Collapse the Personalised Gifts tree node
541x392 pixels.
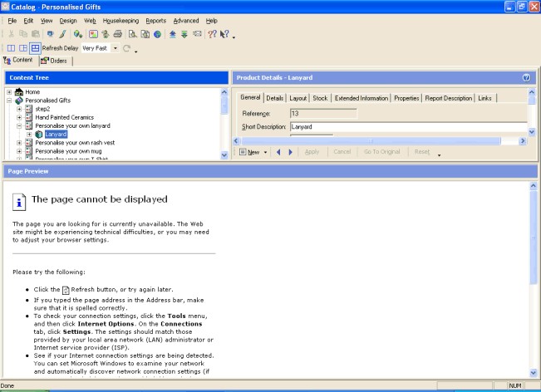[x=9, y=100]
